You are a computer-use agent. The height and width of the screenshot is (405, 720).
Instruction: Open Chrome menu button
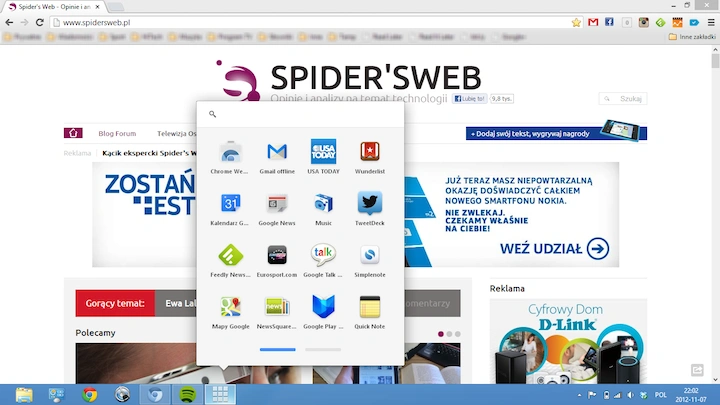[x=711, y=22]
